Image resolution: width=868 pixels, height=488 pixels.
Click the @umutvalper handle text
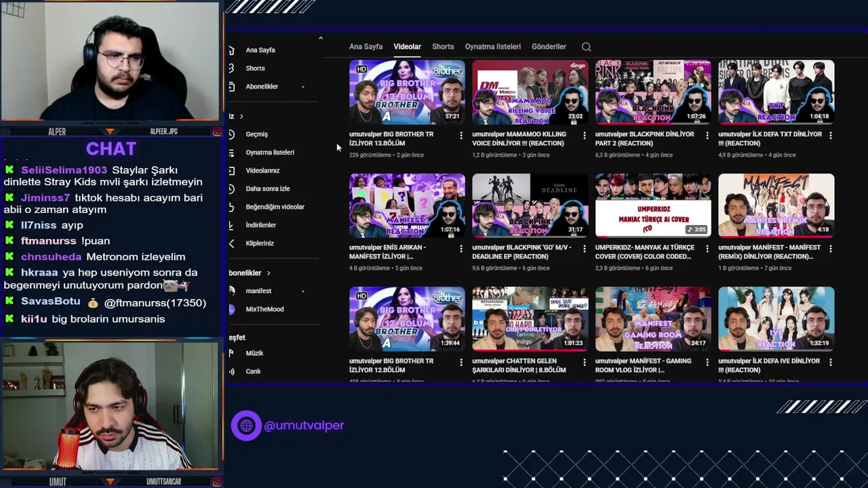[304, 426]
